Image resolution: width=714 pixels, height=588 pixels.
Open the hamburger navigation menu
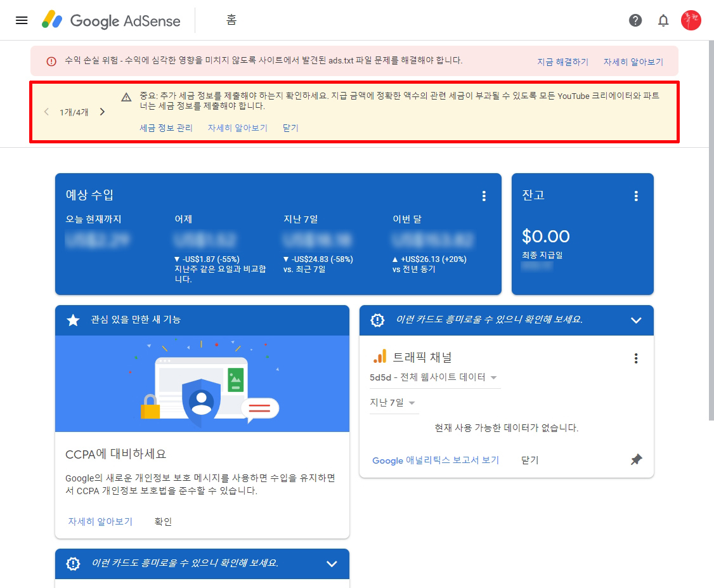coord(22,20)
